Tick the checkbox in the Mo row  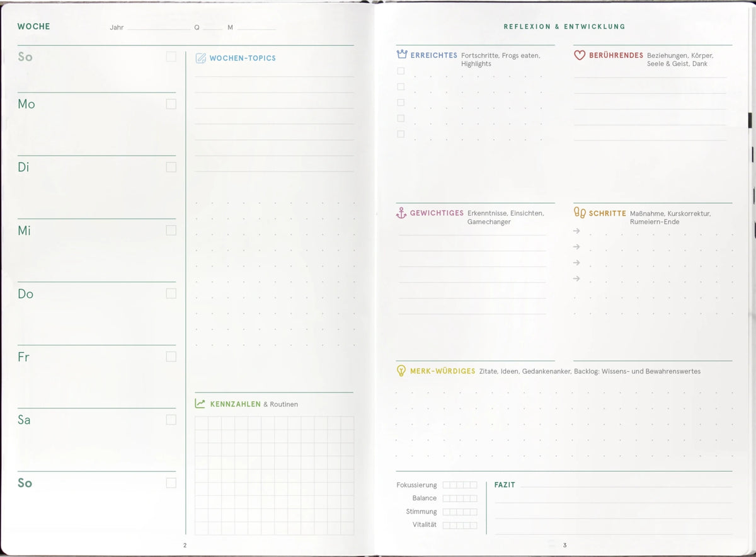tap(171, 104)
